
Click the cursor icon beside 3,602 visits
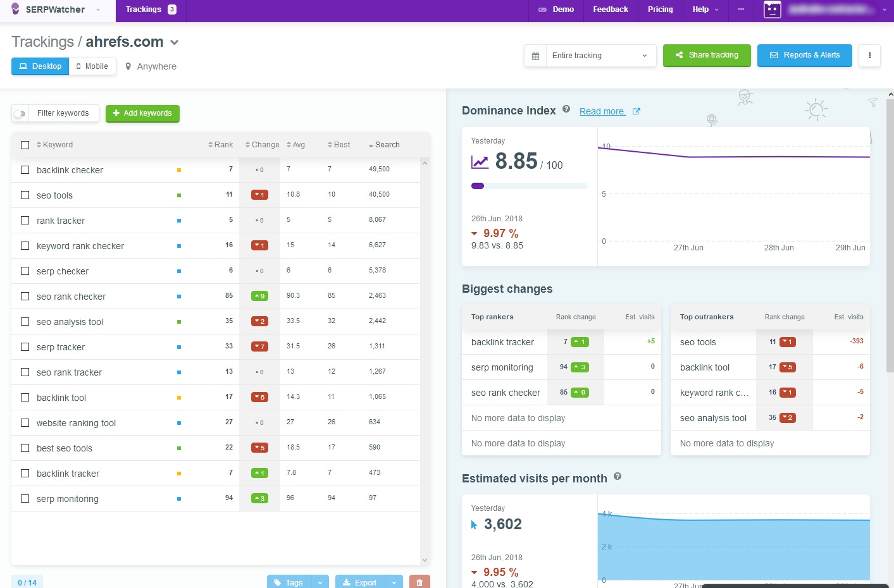point(474,525)
